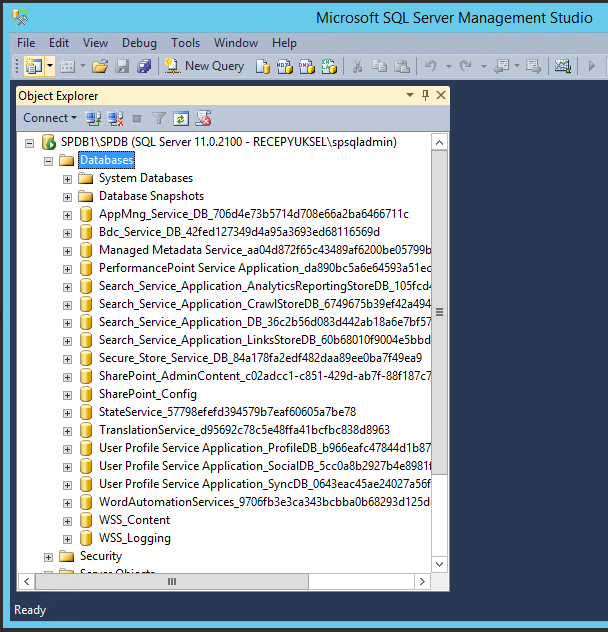Viewport: 608px width, 632px height.
Task: Click the Undo arrow icon
Action: [x=431, y=66]
